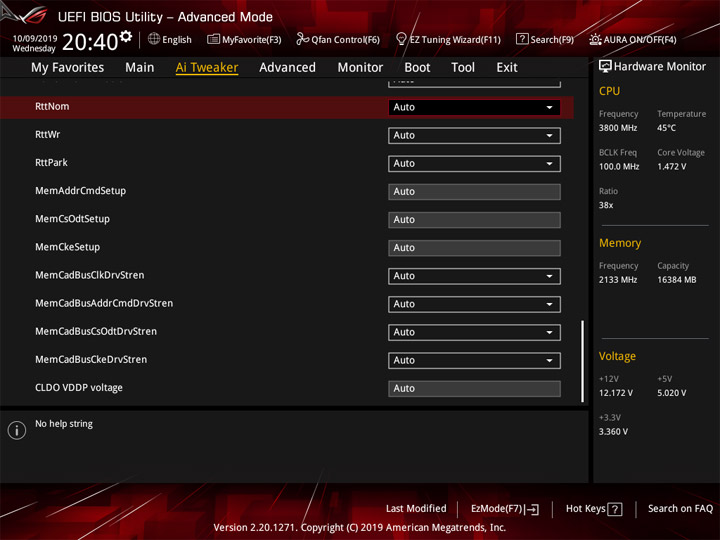The image size is (720, 540).
Task: Click the MyFavorite list icon
Action: tap(213, 39)
